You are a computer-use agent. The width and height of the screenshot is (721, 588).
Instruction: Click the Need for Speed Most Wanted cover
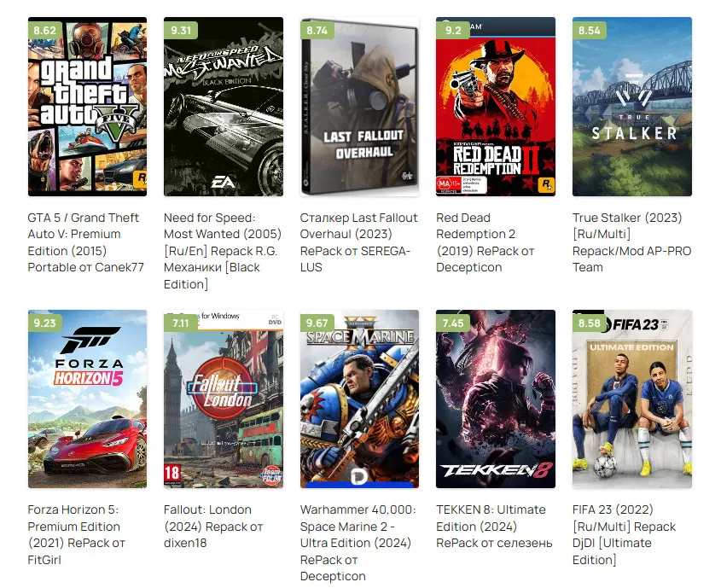[x=224, y=107]
